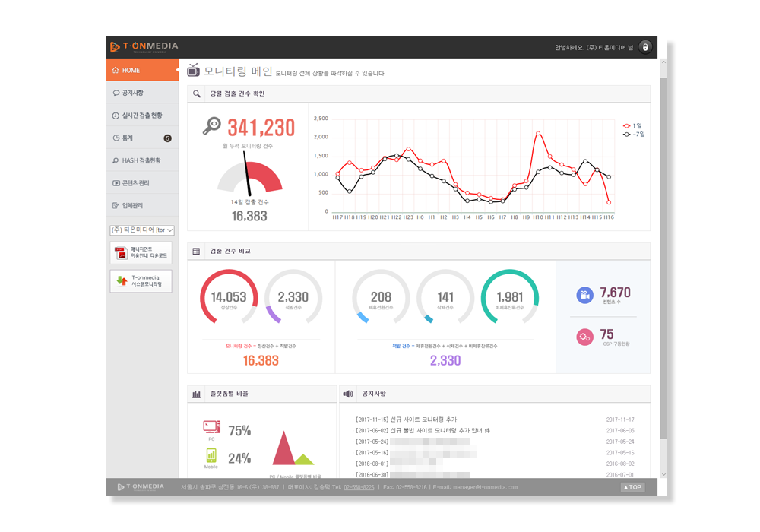Viewport: 760px width, 532px height.
Task: Click the 24% Mobile ratio value
Action: (x=239, y=458)
